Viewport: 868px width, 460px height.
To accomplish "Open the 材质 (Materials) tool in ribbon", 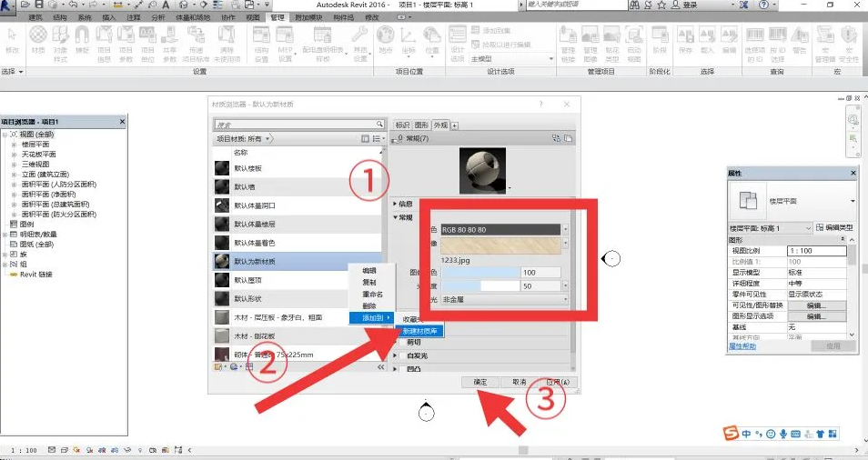I will (x=37, y=40).
